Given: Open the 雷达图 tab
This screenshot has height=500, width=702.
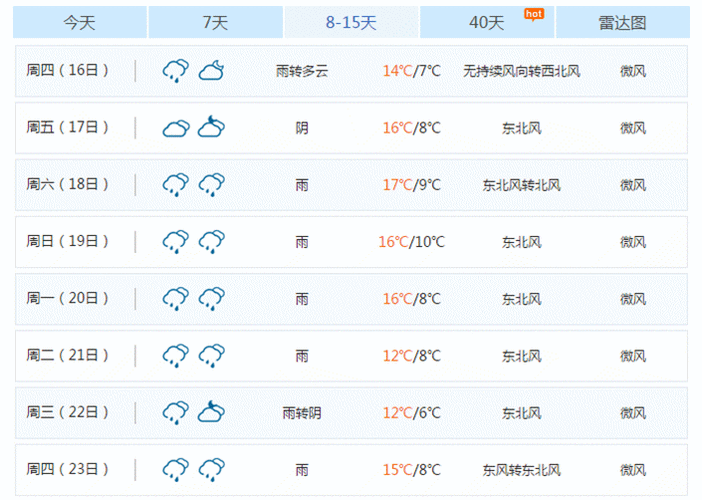Looking at the screenshot, I should (x=623, y=22).
